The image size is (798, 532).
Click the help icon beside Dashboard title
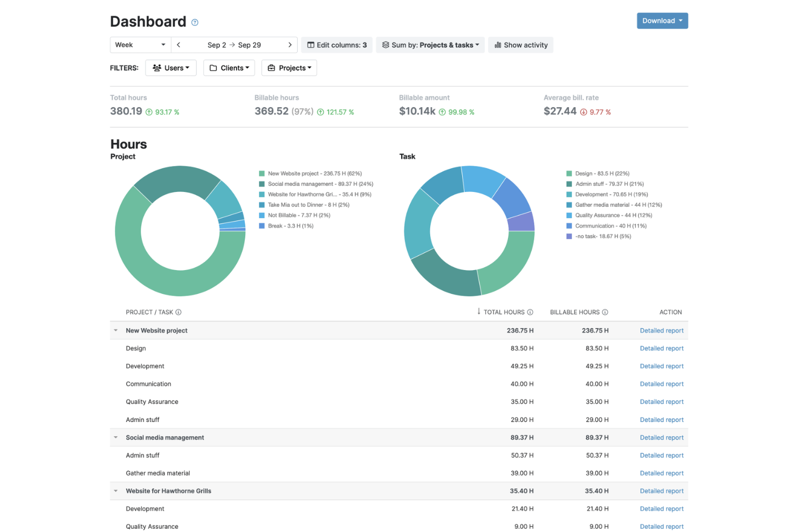click(195, 23)
